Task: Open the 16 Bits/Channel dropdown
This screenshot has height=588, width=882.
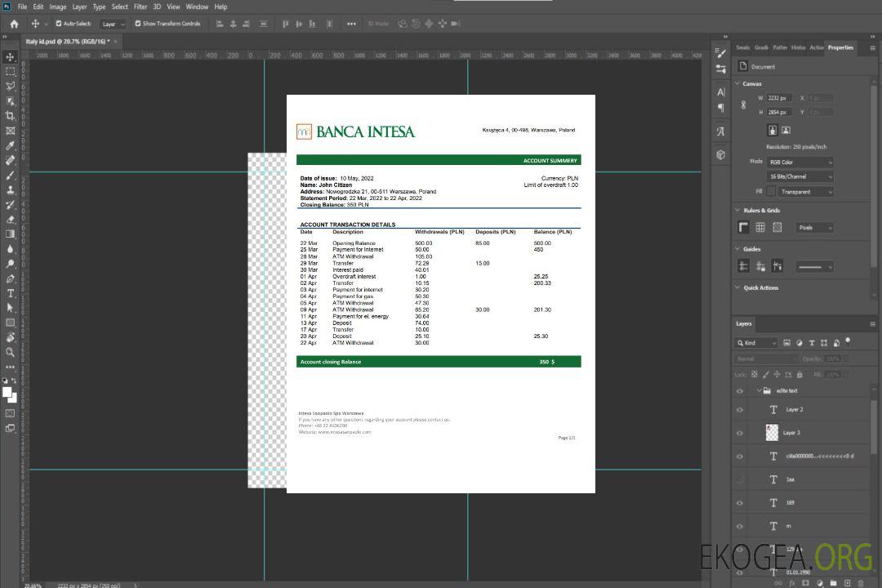Action: pyautogui.click(x=800, y=176)
